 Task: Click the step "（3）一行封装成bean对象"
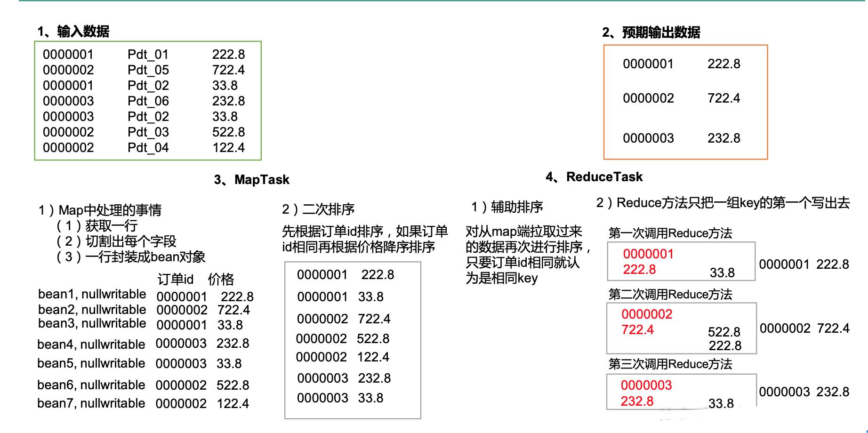[130, 257]
